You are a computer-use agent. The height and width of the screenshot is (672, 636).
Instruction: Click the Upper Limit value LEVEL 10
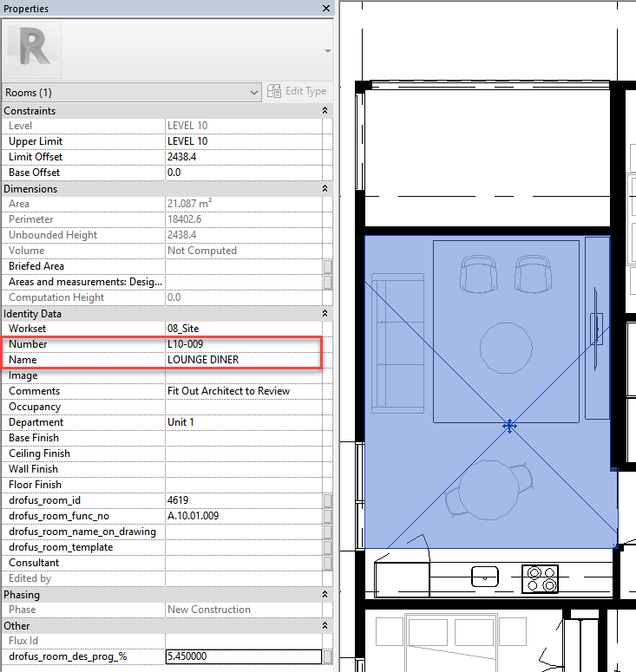point(242,141)
